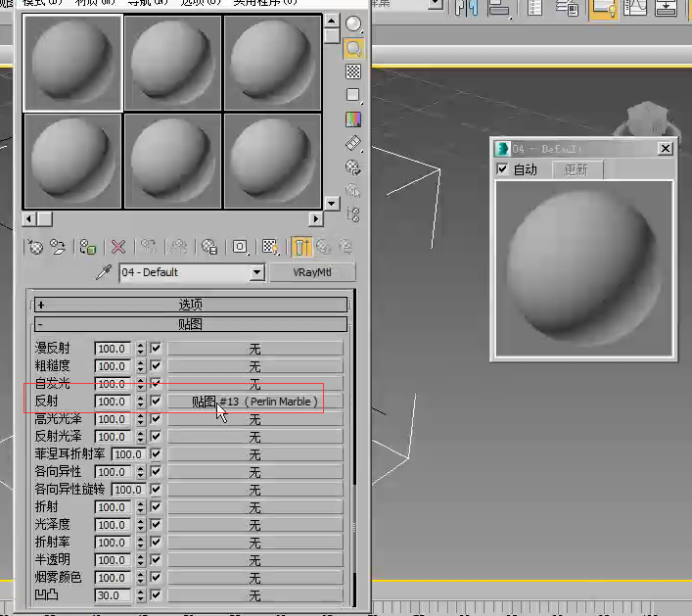Toggle the 反射 map checkbox
The height and width of the screenshot is (616, 692).
(156, 402)
